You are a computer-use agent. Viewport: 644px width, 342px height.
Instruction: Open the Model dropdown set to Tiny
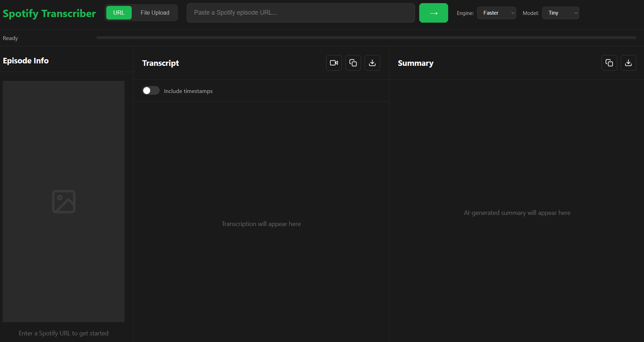(x=560, y=13)
